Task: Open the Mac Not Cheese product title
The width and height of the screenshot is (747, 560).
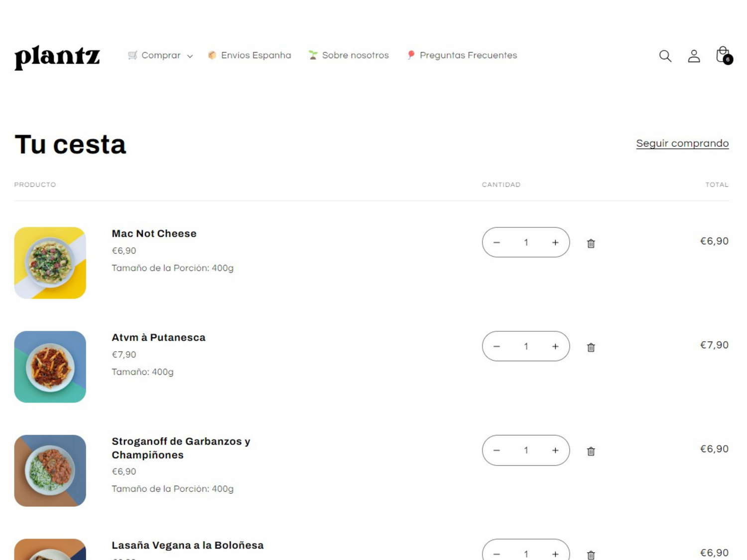Action: click(x=154, y=233)
